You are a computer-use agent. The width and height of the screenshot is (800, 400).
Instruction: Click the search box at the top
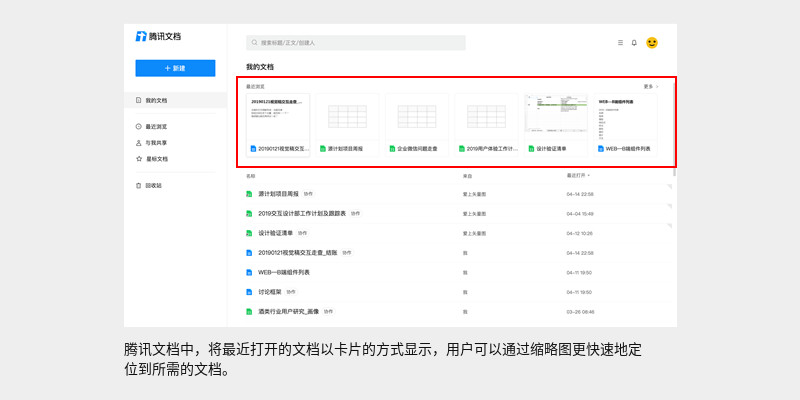coord(356,43)
